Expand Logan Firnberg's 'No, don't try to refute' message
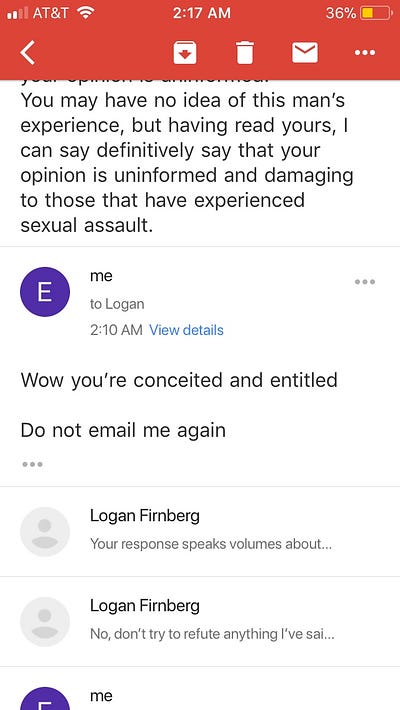 pyautogui.click(x=200, y=621)
